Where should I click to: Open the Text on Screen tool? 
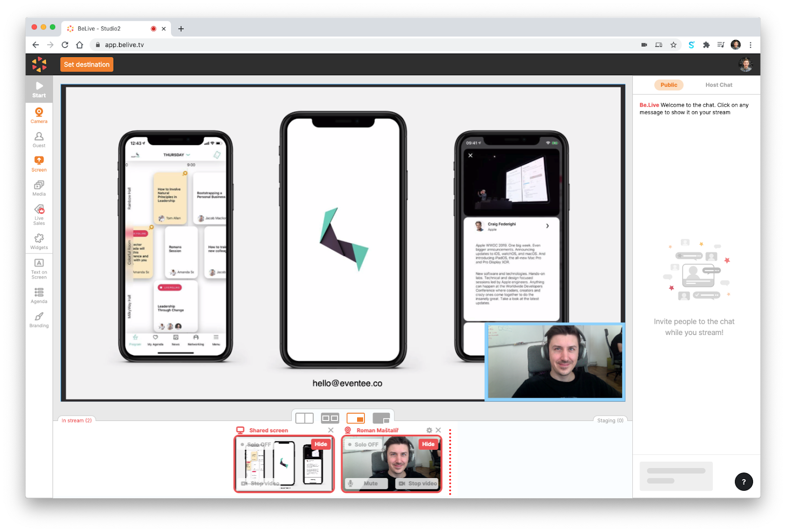tap(39, 269)
